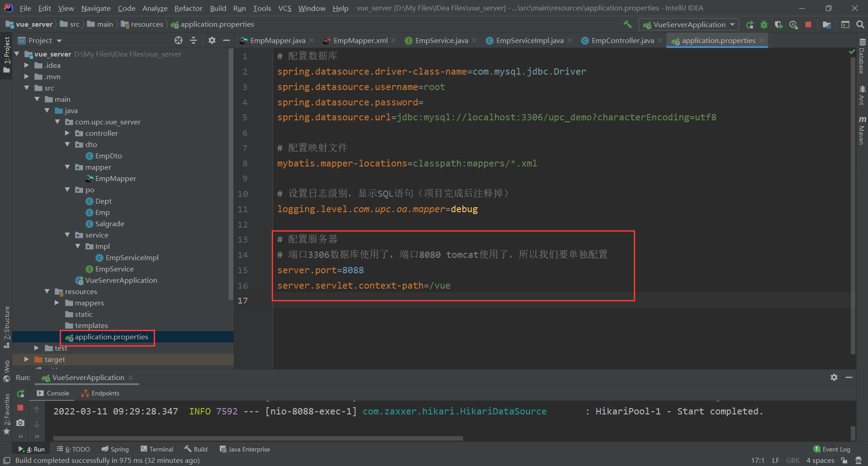Open the Event Log
Viewport: 868px width, 466px height.
[832, 449]
